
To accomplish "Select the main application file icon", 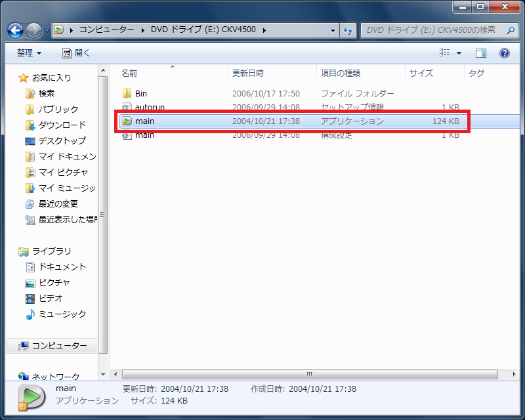I will tap(127, 121).
